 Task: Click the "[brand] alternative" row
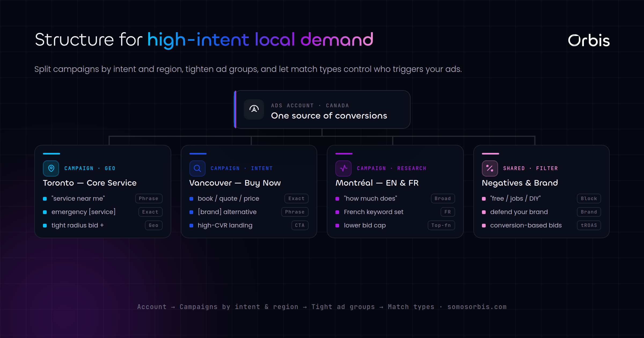[249, 212]
